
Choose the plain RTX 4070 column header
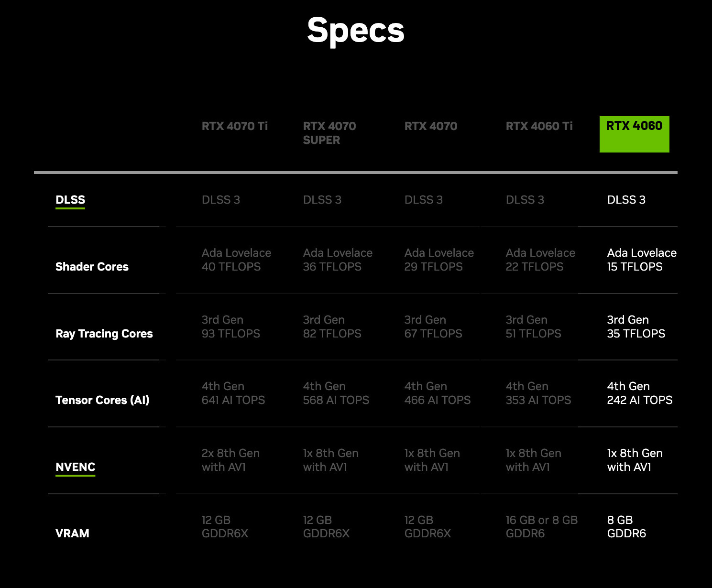click(431, 126)
